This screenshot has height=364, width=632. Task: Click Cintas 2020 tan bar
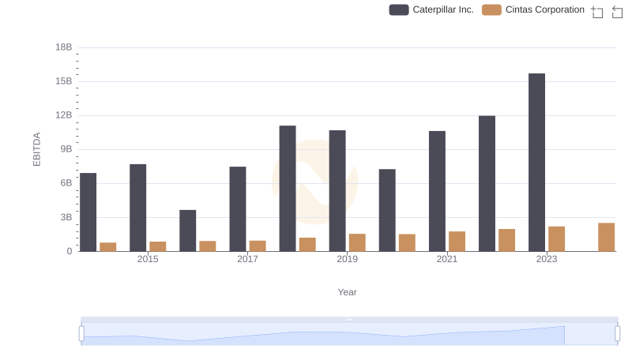pos(407,243)
